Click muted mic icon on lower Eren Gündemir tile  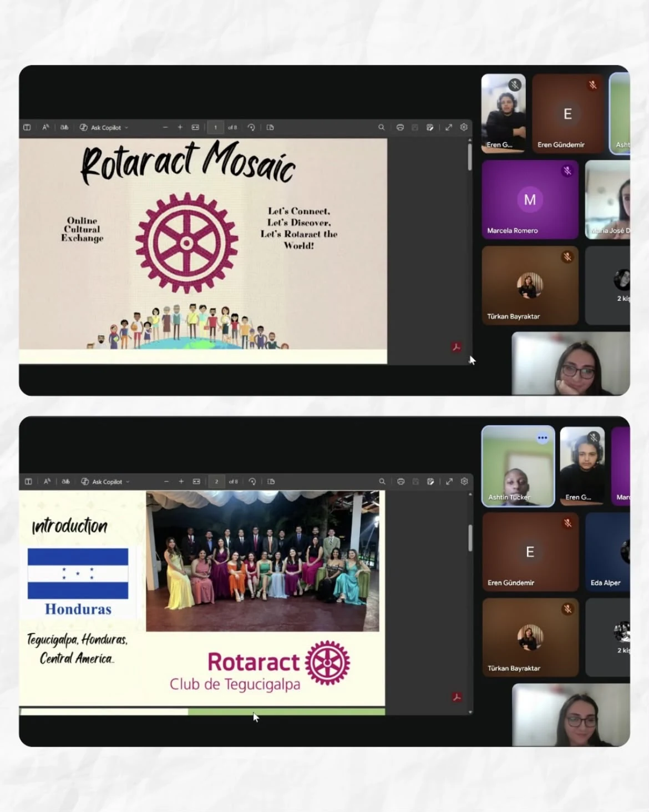pos(567,523)
